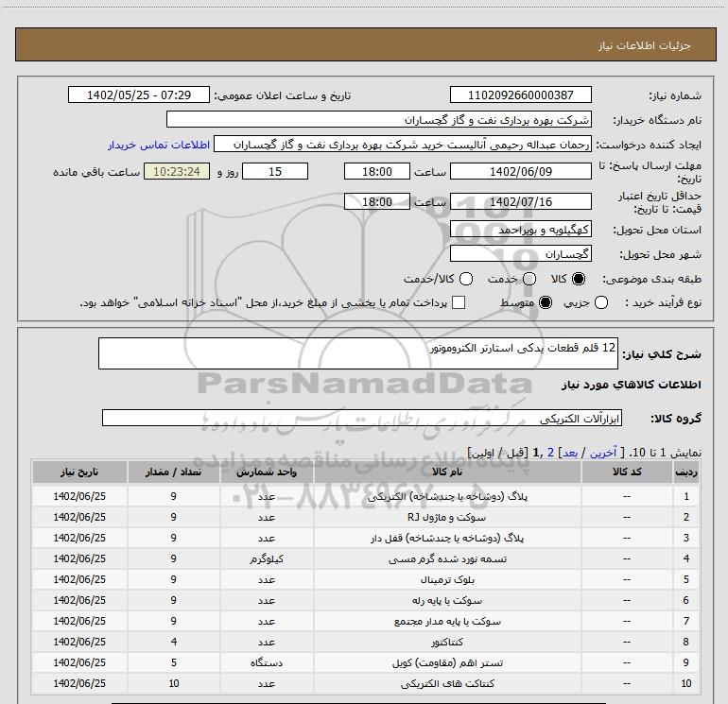Click the need number field 1102092660000387
This screenshot has width=728, height=704.
(520, 94)
